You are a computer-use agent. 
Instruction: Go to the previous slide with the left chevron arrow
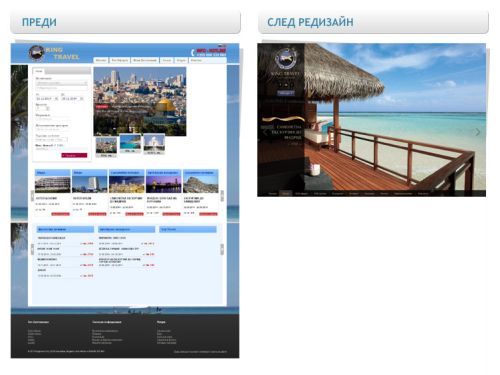[265, 132]
